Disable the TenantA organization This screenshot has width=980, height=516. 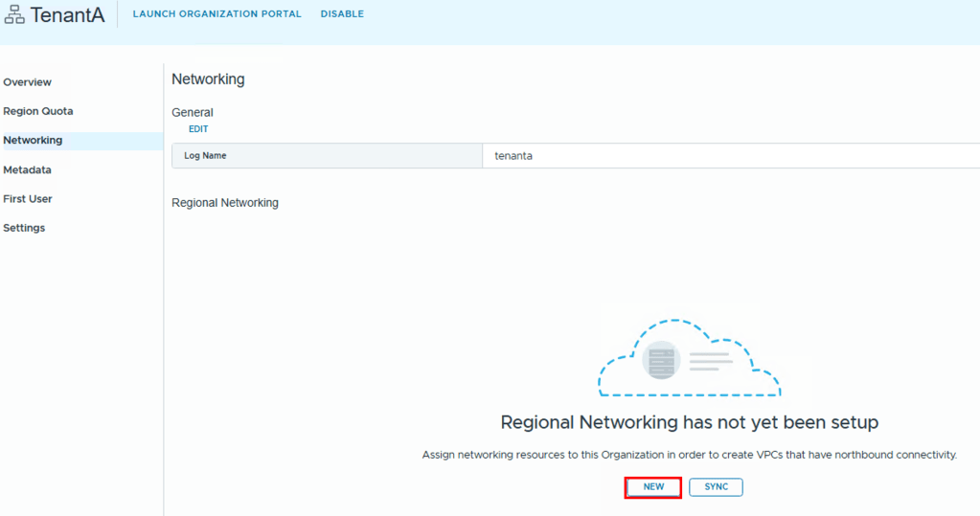click(x=342, y=14)
